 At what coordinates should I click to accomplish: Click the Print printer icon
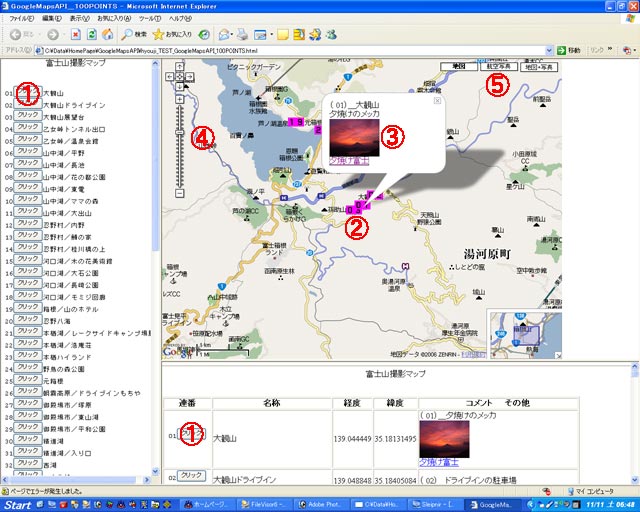(x=242, y=35)
